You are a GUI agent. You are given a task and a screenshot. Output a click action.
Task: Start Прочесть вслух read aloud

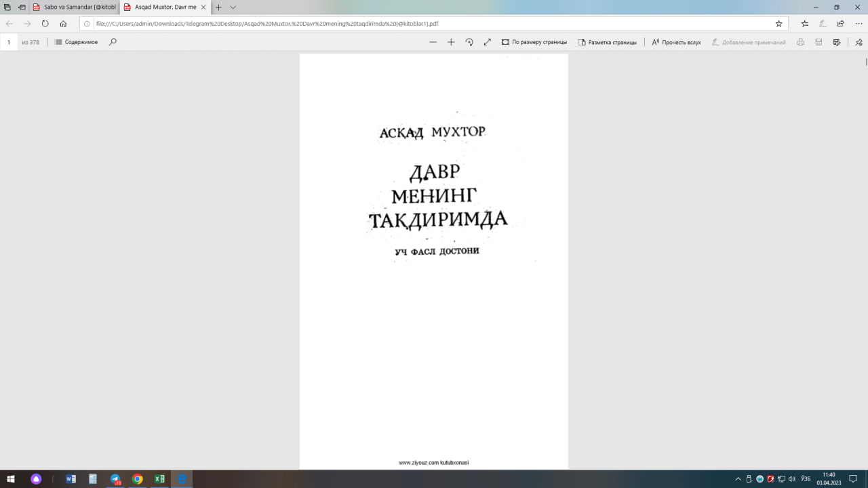pos(676,42)
